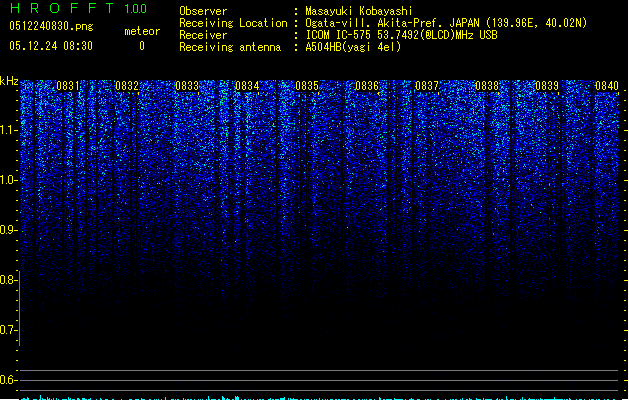Screen dimensions: 629x400
Task: Click the 0.6 kHz axis label
Action: coord(8,380)
